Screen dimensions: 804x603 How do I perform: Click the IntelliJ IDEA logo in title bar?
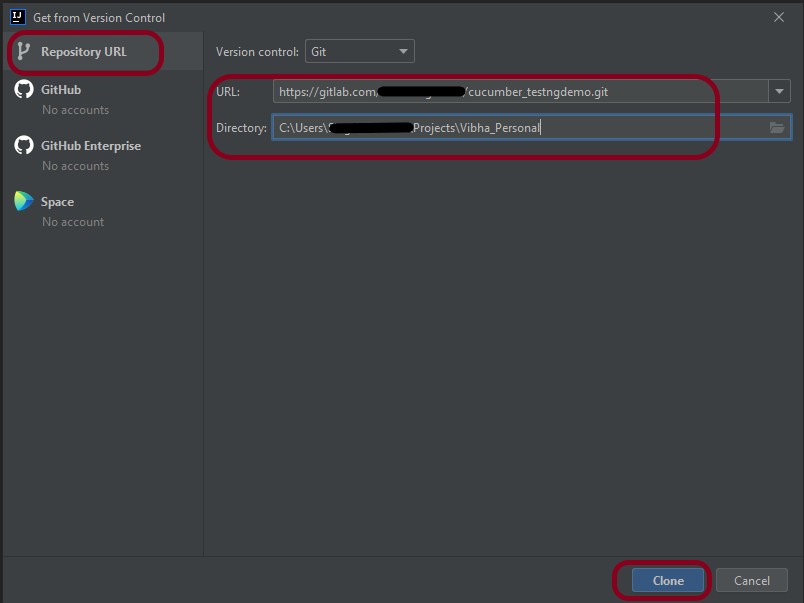coord(18,17)
